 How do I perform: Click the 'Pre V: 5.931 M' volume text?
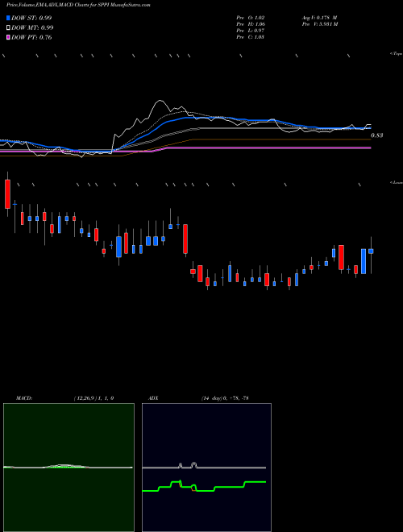(x=319, y=24)
